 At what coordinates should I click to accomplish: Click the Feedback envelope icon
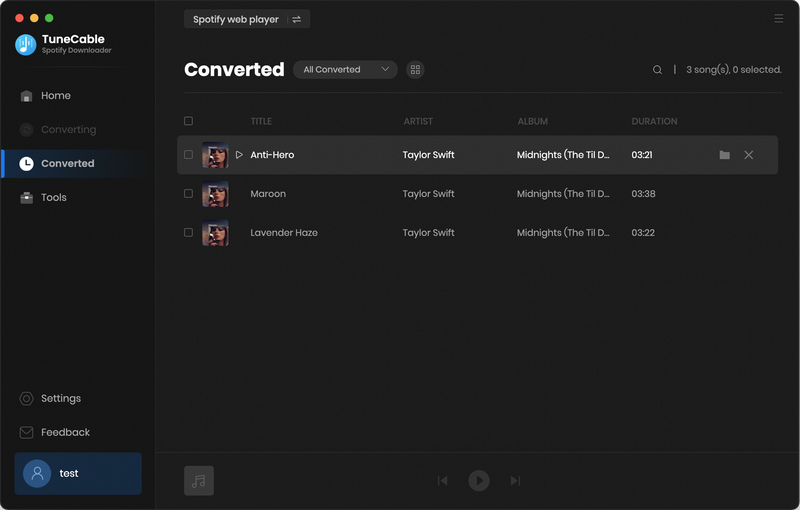pyautogui.click(x=26, y=432)
